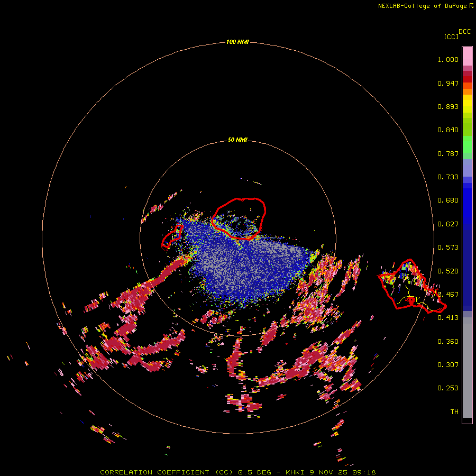
Task: Click the DCC label above the color scale
Action: (465, 32)
